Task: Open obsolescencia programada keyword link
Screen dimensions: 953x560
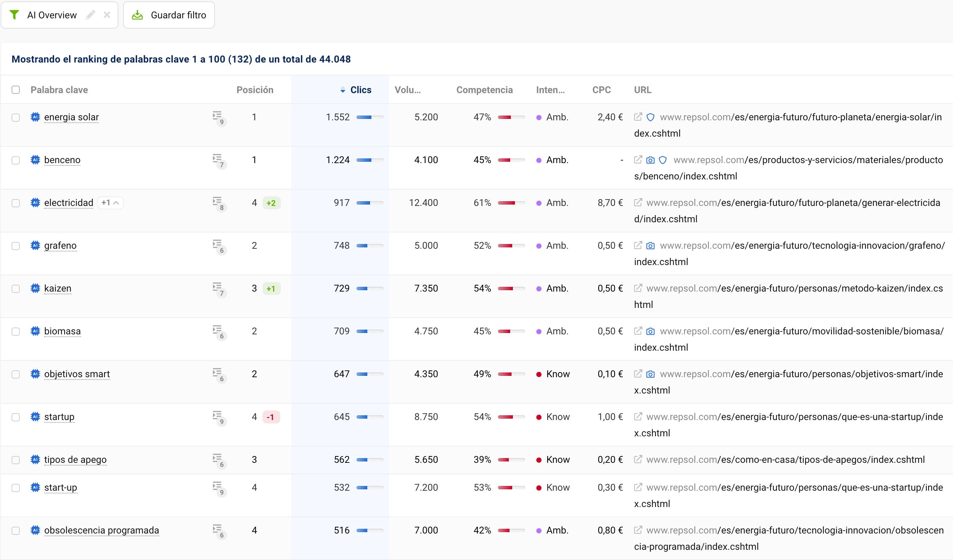Action: point(101,530)
